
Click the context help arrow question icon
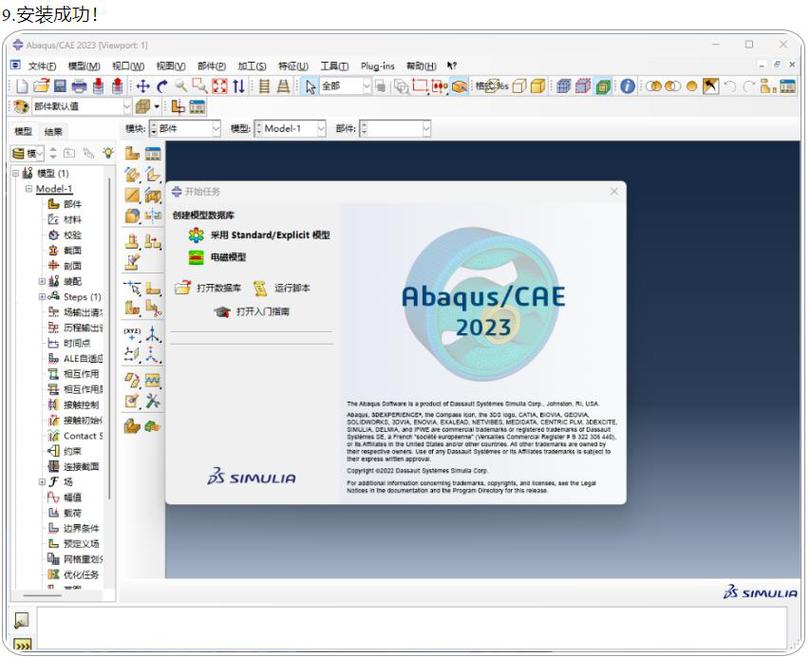451,66
